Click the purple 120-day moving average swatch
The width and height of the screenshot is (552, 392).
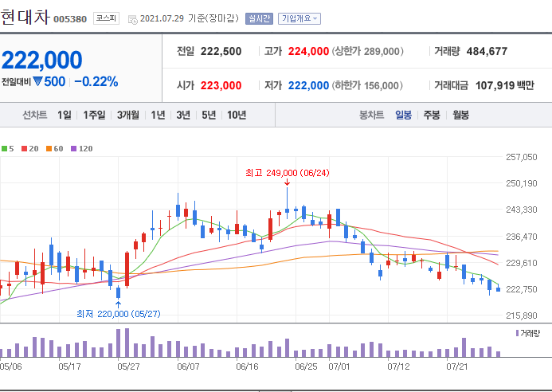[73, 149]
